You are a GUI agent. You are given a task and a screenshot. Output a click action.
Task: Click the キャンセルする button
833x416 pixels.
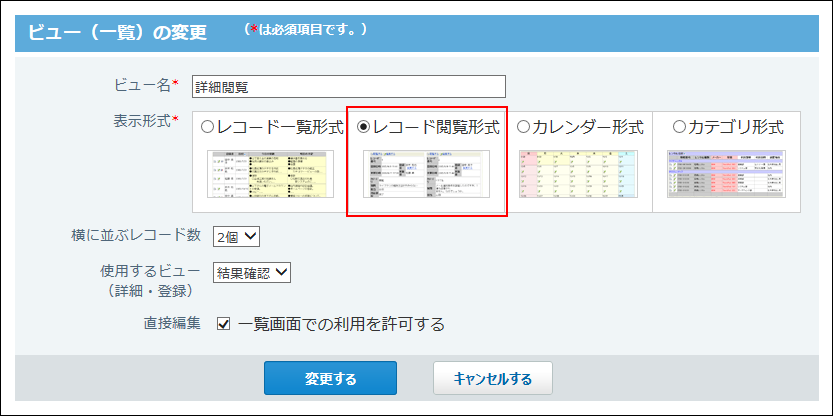click(492, 378)
